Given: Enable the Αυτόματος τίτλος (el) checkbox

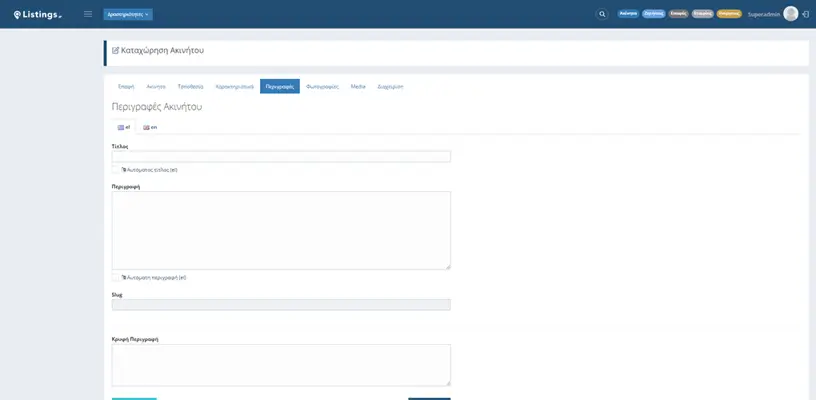Looking at the screenshot, I should click(116, 170).
